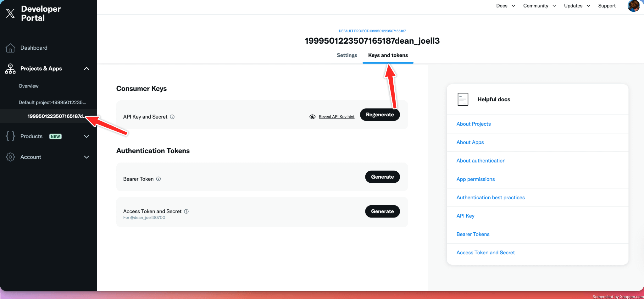Image resolution: width=644 pixels, height=299 pixels.
Task: Click info icon beside Access Token and Secret
Action: pos(186,211)
